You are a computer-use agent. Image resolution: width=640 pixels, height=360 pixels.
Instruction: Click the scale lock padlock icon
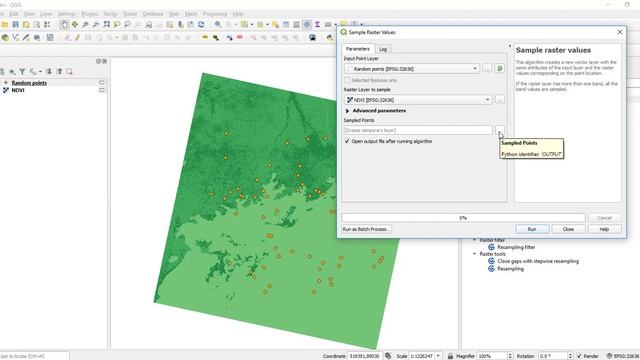(450, 356)
